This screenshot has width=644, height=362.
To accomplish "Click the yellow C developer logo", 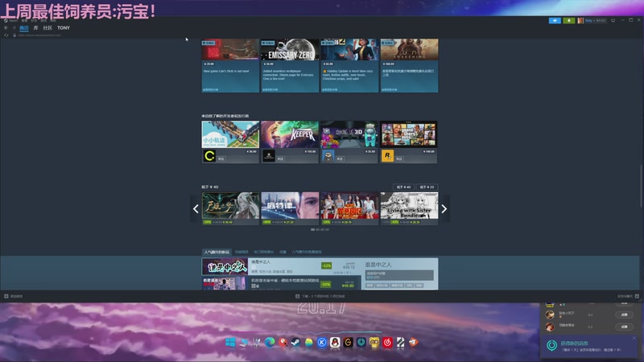I will [209, 155].
